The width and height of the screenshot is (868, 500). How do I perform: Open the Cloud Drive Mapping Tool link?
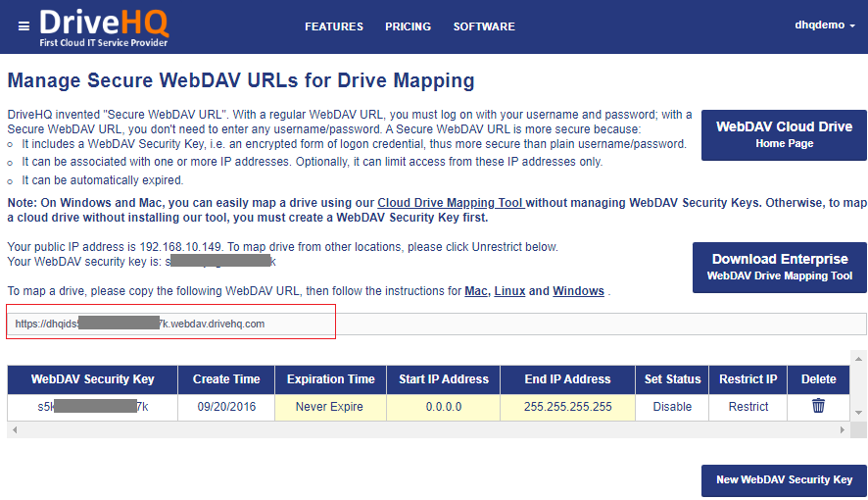pos(451,202)
